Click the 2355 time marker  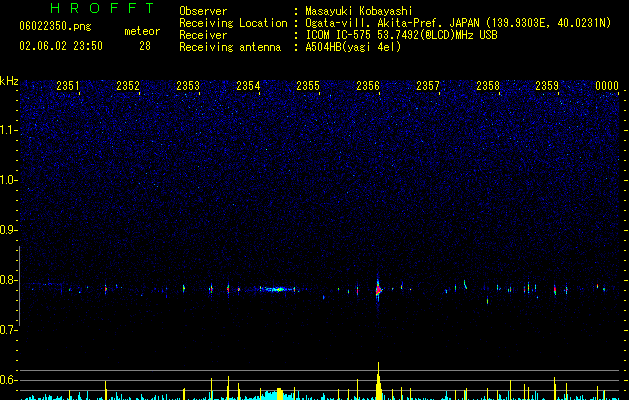tap(308, 85)
